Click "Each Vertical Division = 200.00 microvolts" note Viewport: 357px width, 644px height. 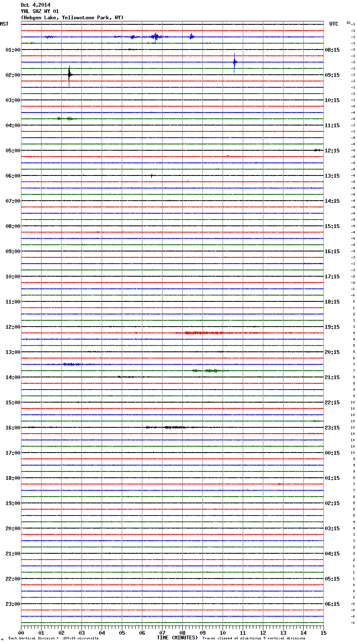pyautogui.click(x=53, y=639)
